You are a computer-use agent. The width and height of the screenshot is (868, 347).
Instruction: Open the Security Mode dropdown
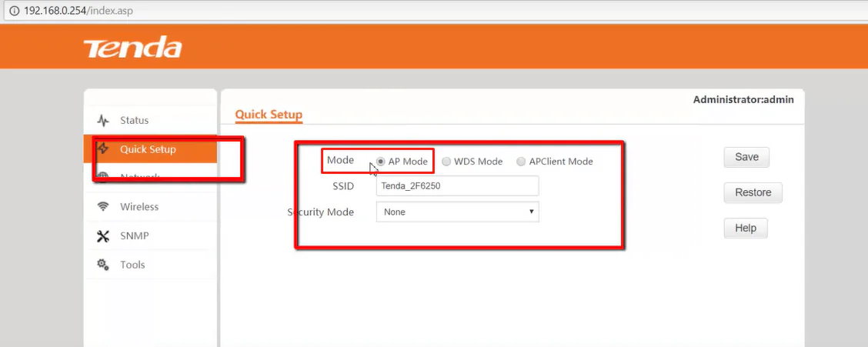[457, 212]
